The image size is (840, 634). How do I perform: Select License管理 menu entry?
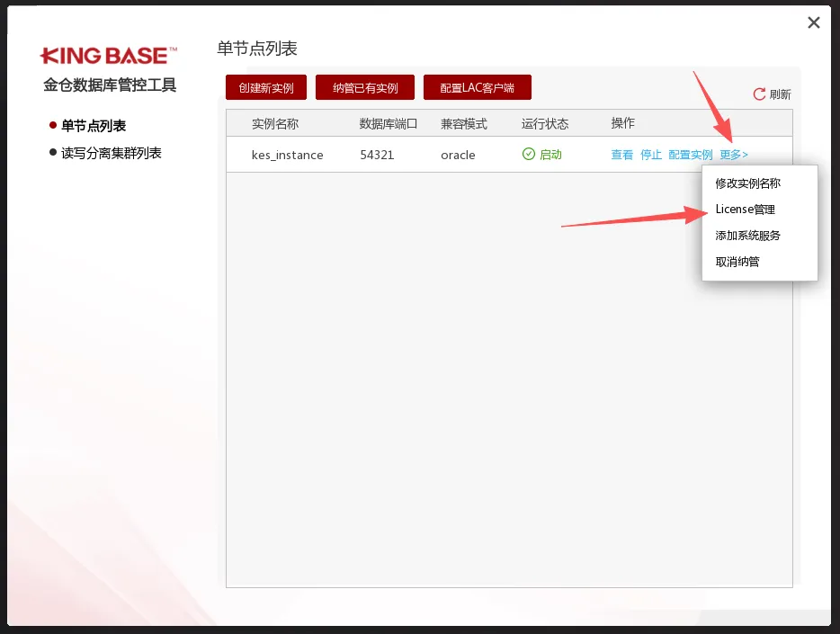[746, 210]
